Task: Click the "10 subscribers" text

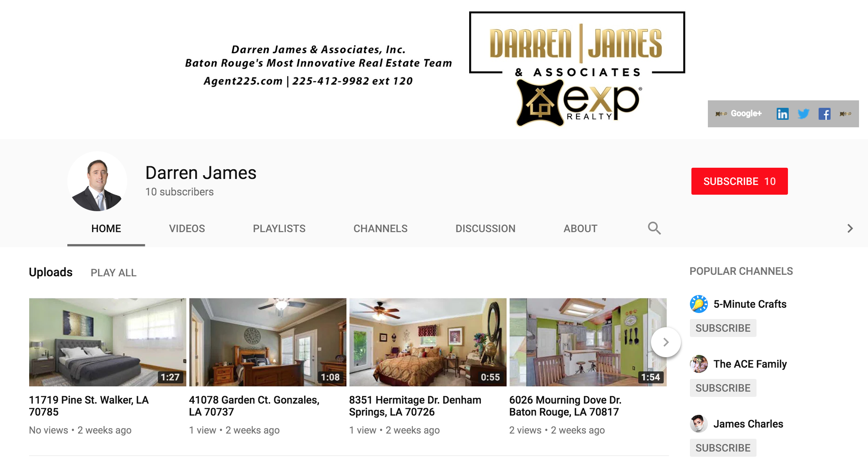Action: tap(180, 192)
